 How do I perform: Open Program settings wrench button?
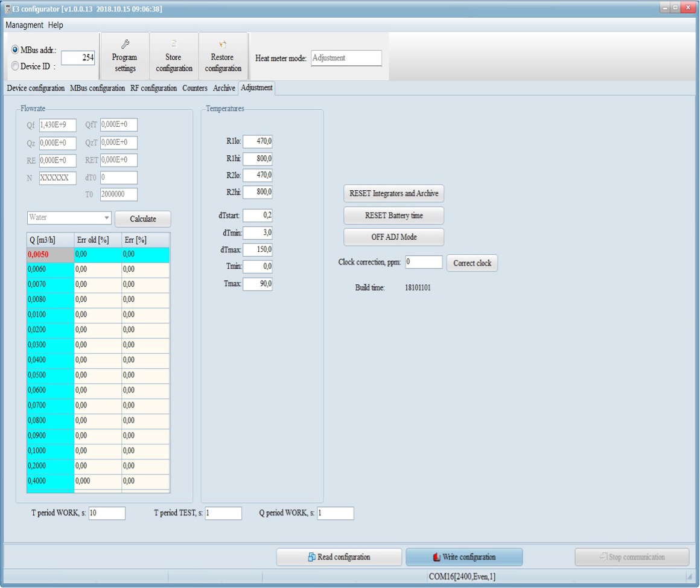click(124, 56)
